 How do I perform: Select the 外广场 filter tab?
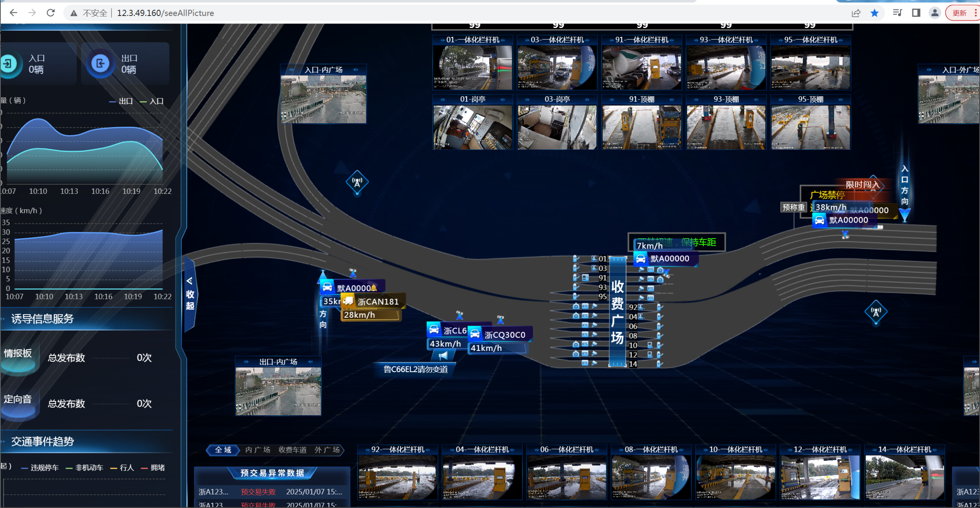pos(327,450)
